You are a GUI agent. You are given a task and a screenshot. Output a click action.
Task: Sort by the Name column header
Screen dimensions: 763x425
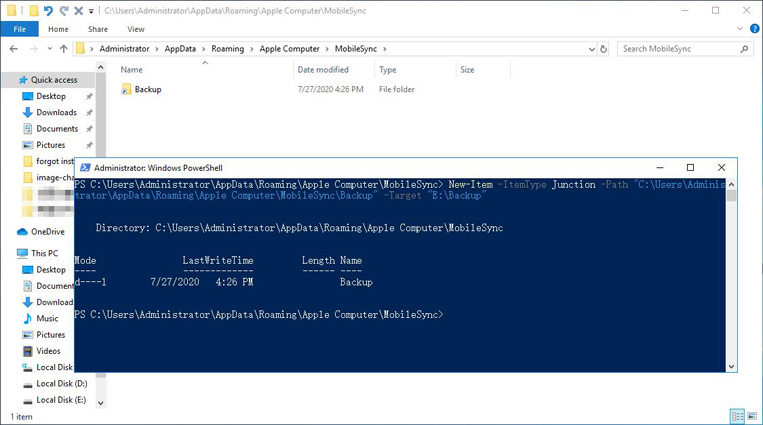click(131, 70)
